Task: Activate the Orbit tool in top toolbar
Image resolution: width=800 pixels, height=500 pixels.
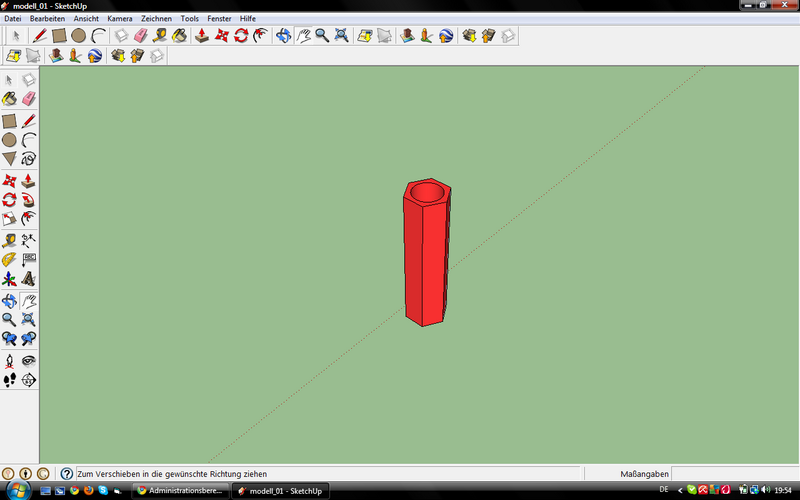Action: 283,36
